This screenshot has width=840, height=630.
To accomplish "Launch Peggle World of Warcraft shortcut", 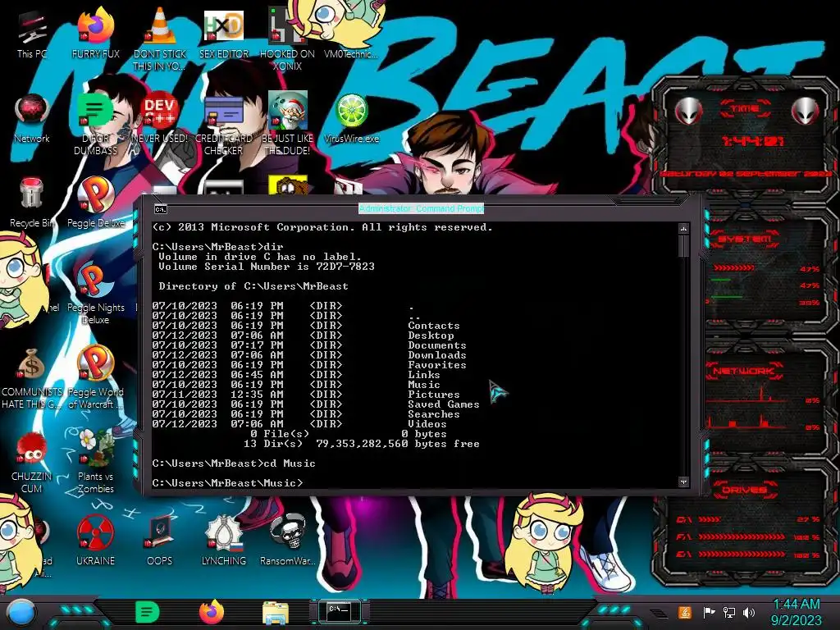I will tap(95, 377).
